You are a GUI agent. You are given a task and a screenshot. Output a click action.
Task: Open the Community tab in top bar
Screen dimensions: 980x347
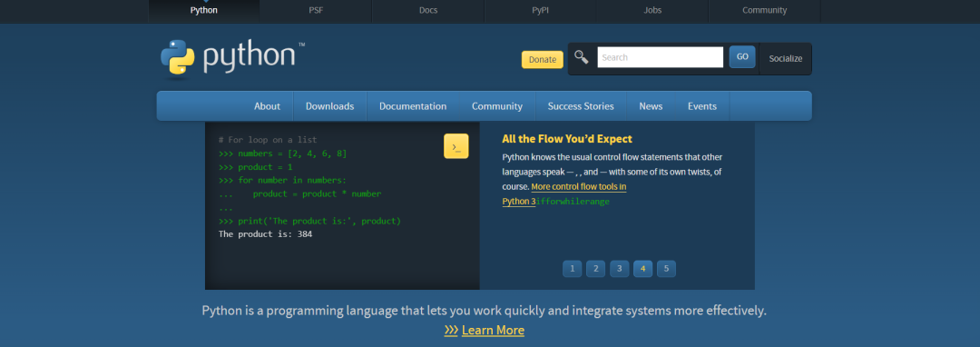764,11
